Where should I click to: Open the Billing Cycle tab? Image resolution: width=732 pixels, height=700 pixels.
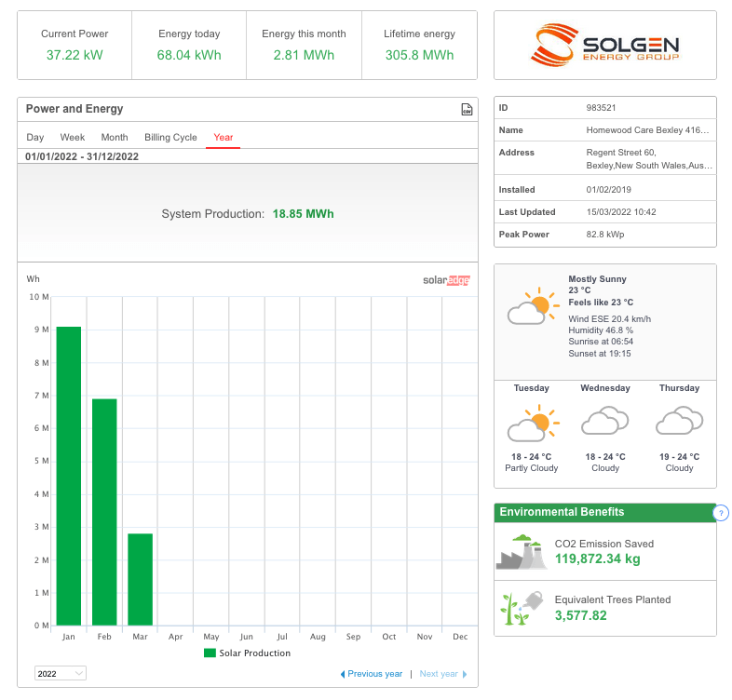pyautogui.click(x=170, y=137)
